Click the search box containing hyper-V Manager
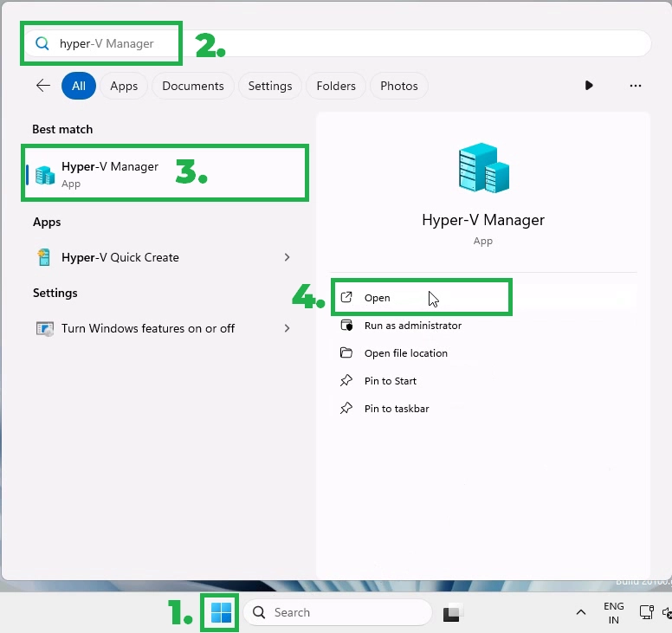Screen dimensions: 672x633 (x=346, y=43)
